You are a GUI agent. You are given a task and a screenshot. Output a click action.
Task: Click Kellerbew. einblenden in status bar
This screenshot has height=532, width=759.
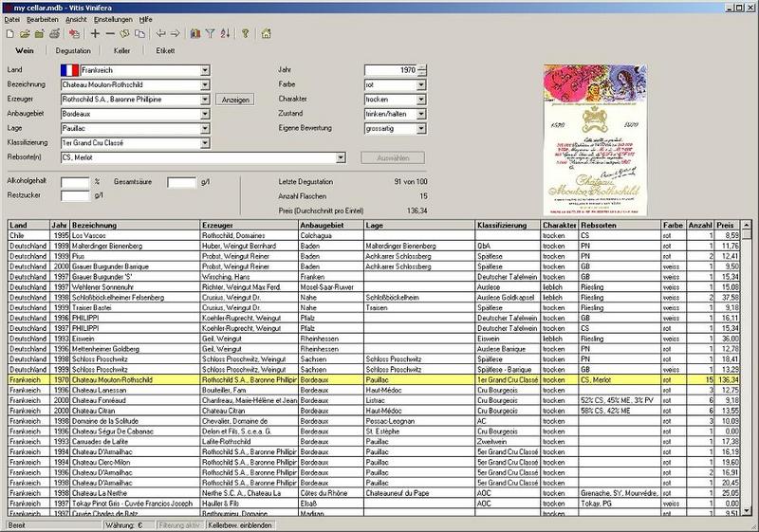240,525
